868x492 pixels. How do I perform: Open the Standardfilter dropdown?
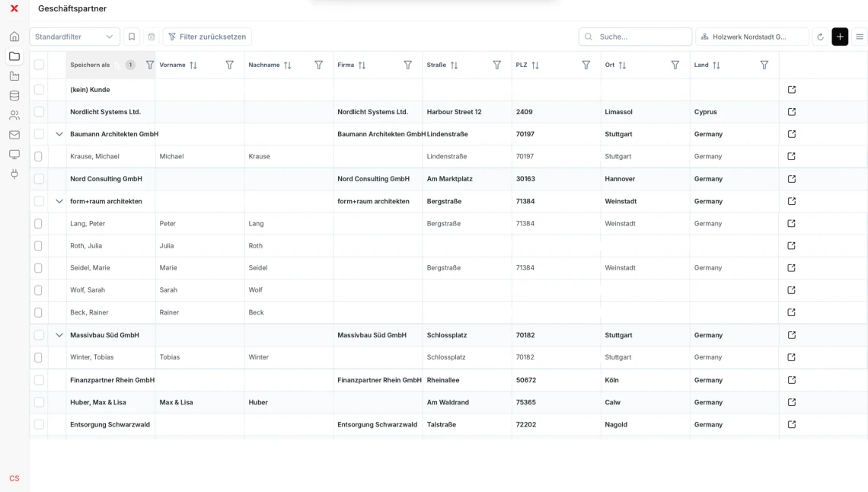[x=75, y=37]
